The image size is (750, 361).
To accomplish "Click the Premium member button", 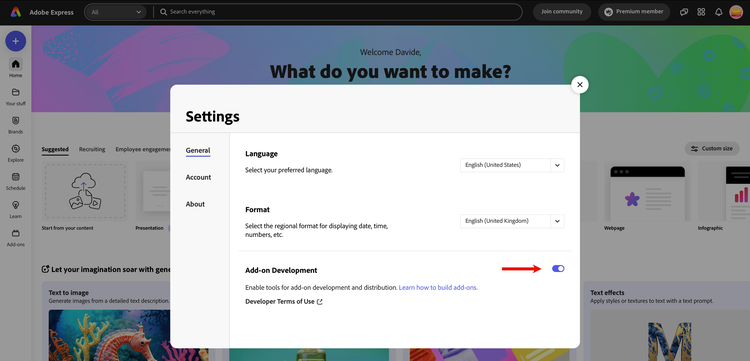I will click(634, 12).
